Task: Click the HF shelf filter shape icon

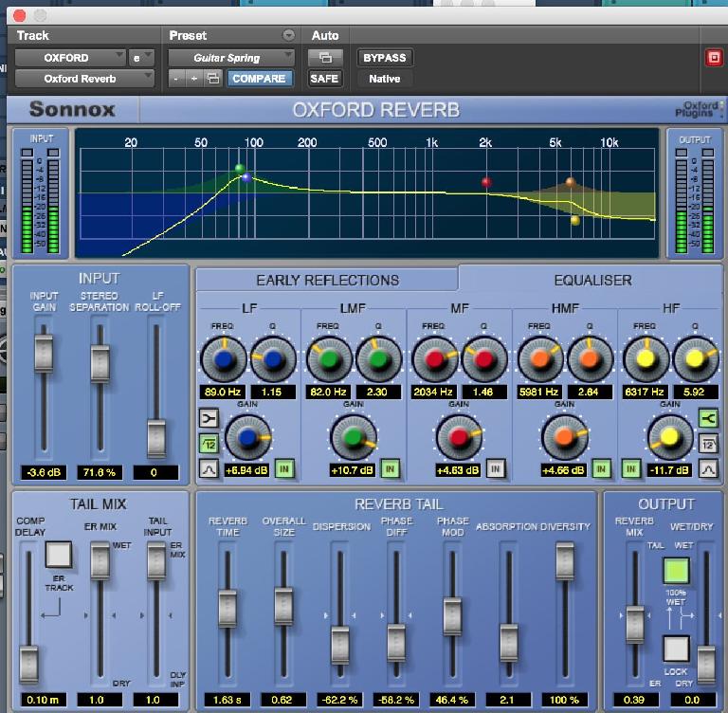Action: [x=708, y=418]
